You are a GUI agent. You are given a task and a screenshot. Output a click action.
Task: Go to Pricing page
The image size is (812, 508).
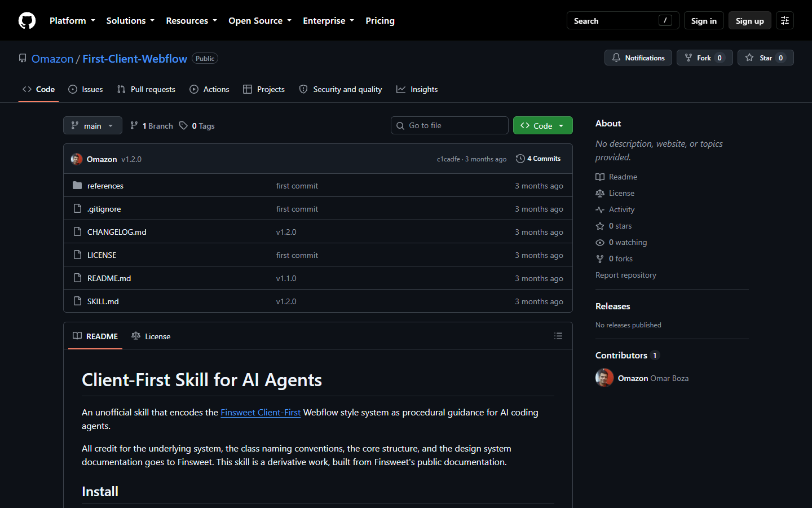(380, 20)
